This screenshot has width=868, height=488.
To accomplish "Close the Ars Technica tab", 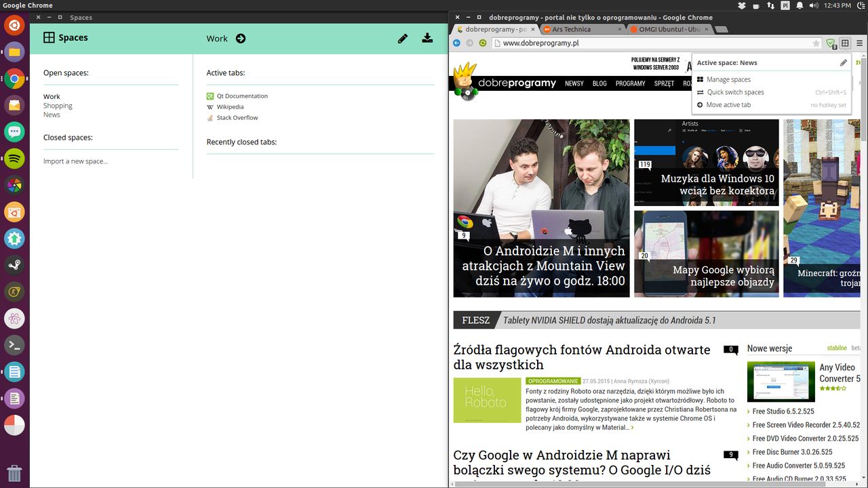I will [x=620, y=29].
